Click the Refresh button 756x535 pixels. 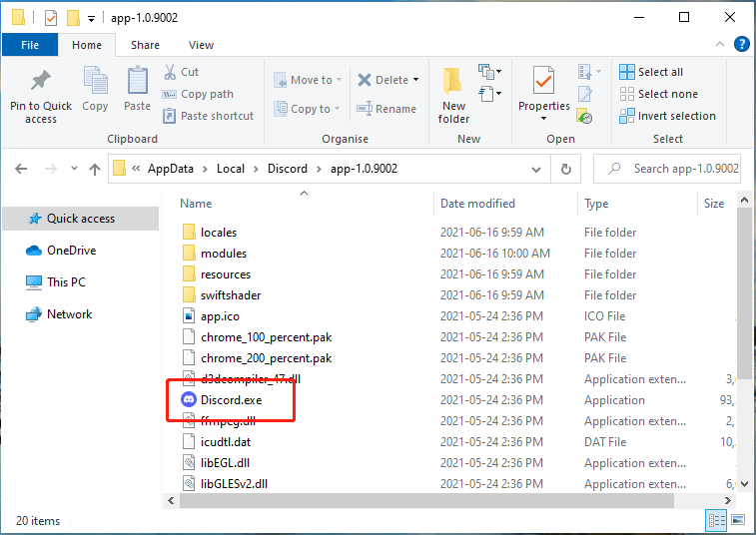point(566,169)
